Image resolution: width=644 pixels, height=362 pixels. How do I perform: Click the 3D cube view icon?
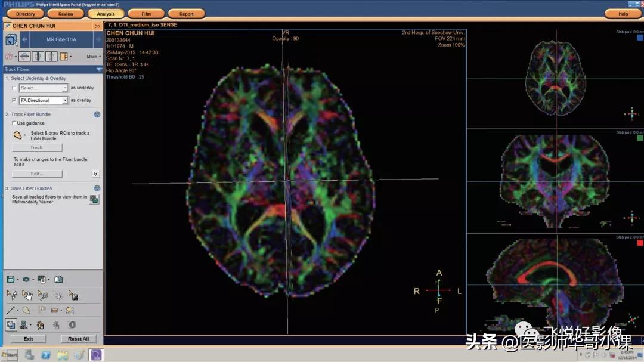point(11,40)
